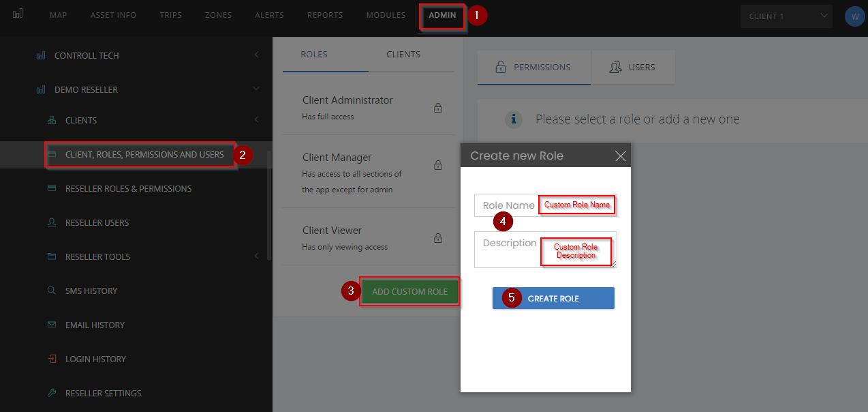Expand the RESELLER TOOLS submenu chevron
The width and height of the screenshot is (868, 412).
tap(256, 256)
